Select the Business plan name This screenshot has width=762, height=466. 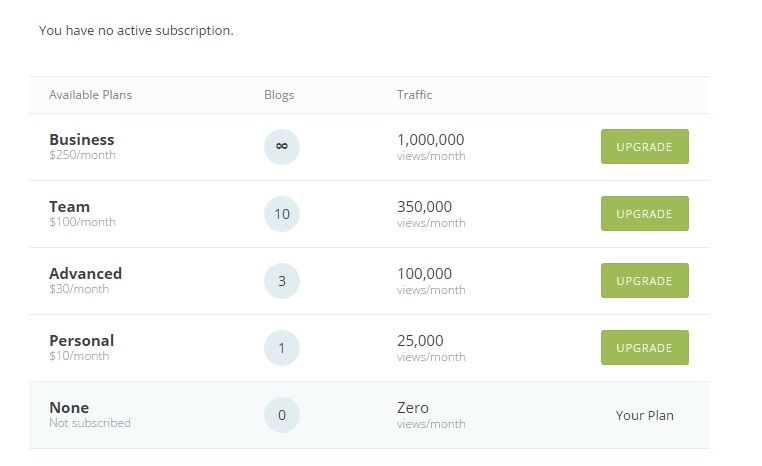82,139
